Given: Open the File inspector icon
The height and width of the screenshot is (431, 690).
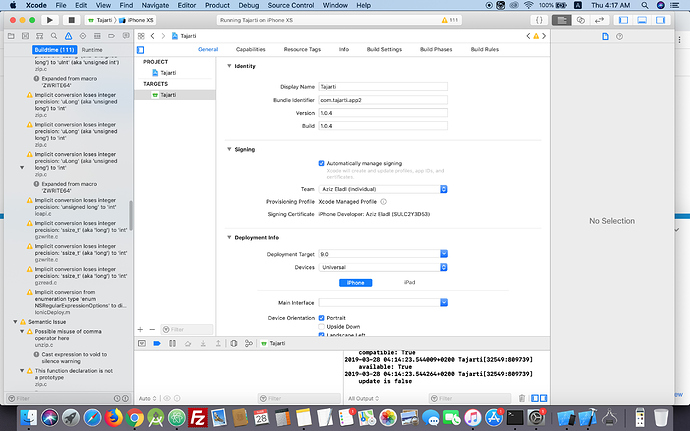Looking at the screenshot, I should 605,37.
